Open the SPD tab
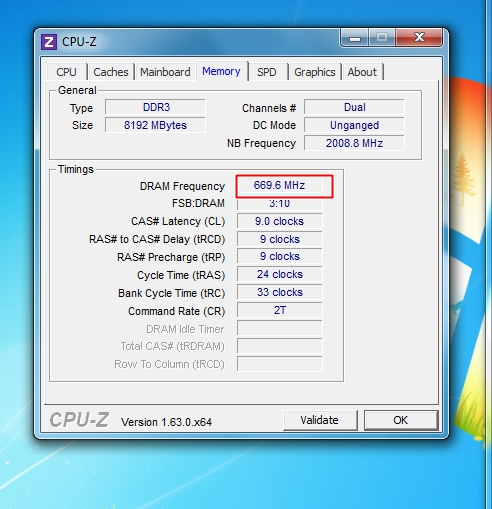 267,72
